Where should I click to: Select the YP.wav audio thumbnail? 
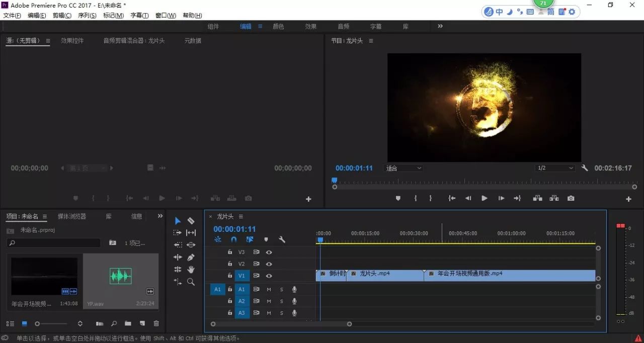[121, 276]
